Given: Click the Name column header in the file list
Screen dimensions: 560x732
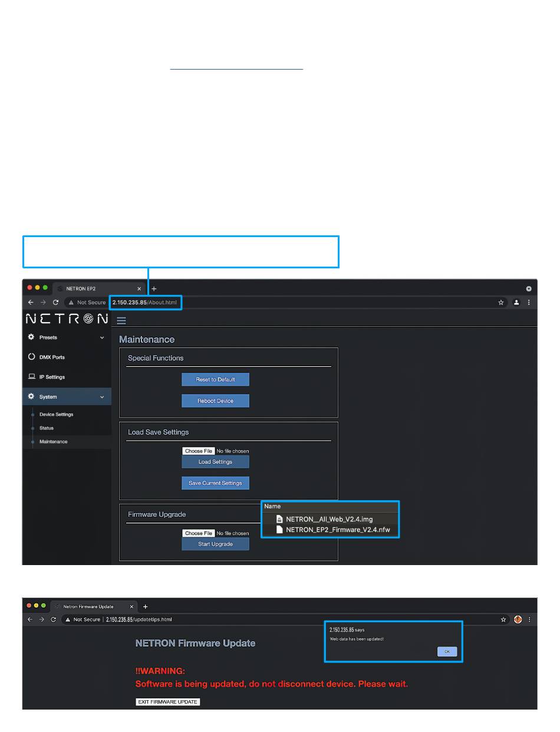Looking at the screenshot, I should (272, 507).
